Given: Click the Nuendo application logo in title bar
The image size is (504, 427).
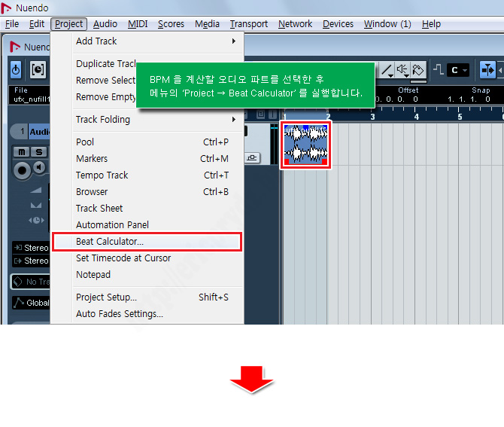Looking at the screenshot, I should pyautogui.click(x=7, y=8).
